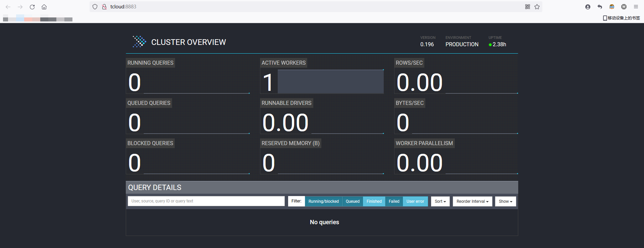Focus the query search text field

206,201
